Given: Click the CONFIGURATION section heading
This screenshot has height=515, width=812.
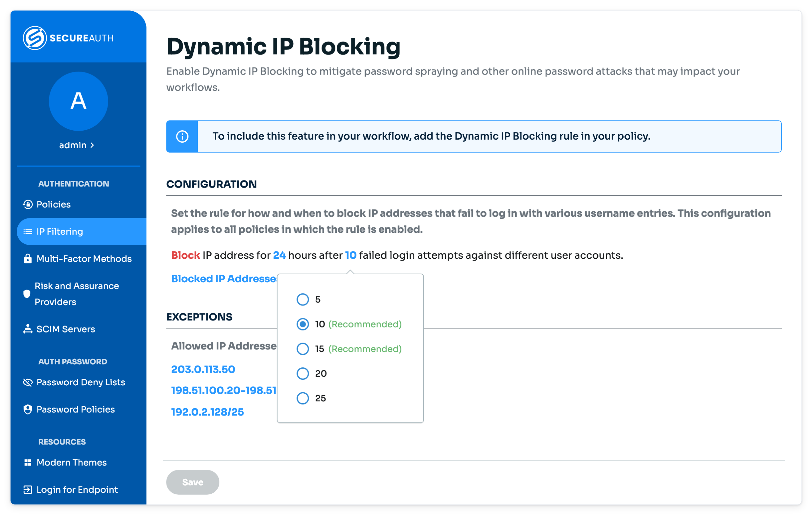Looking at the screenshot, I should tap(211, 184).
